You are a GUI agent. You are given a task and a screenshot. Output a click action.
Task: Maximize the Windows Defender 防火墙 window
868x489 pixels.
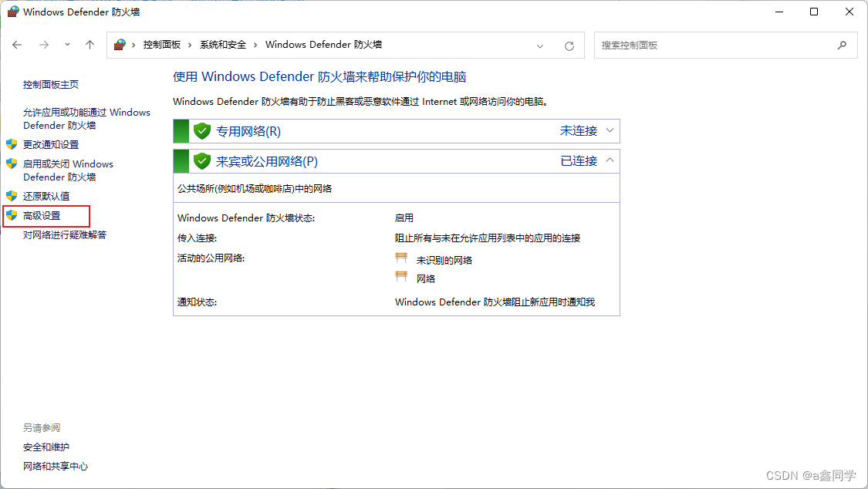click(x=814, y=12)
